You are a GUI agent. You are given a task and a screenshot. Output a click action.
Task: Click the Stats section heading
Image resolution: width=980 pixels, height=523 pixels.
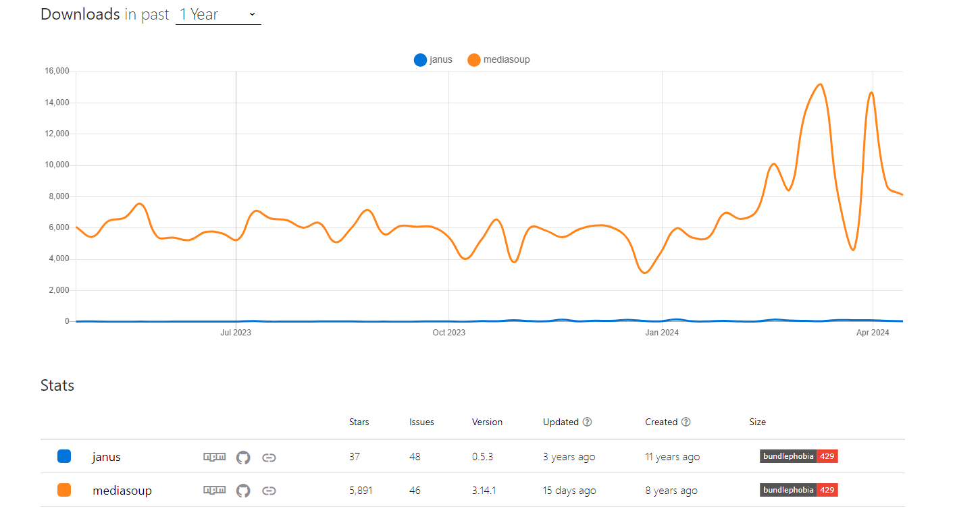point(57,385)
